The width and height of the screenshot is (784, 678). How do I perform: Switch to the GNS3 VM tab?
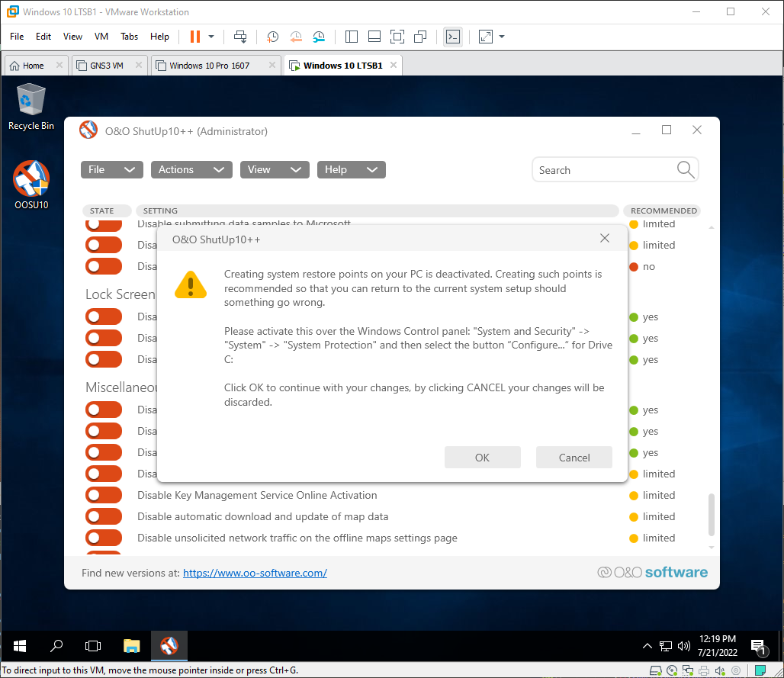[x=107, y=66]
